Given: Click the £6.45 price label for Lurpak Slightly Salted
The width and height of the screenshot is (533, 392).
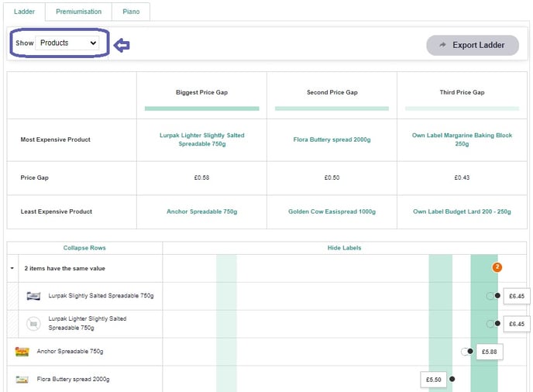Looking at the screenshot, I should [x=517, y=296].
